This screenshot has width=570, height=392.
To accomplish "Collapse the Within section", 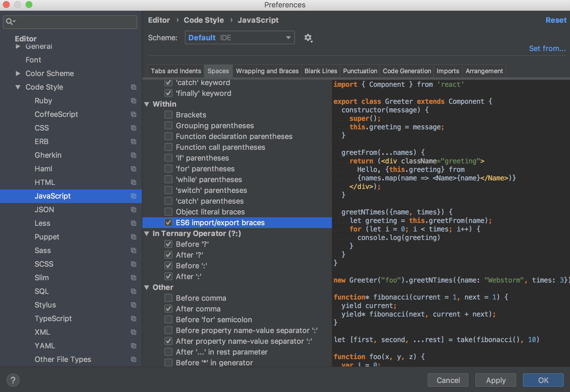I will click(x=147, y=104).
